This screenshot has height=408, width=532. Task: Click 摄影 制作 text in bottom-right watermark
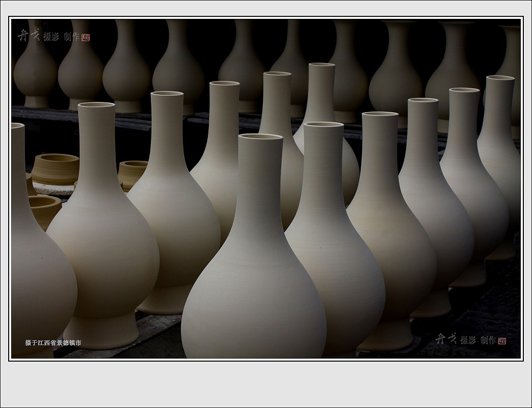tap(477, 340)
